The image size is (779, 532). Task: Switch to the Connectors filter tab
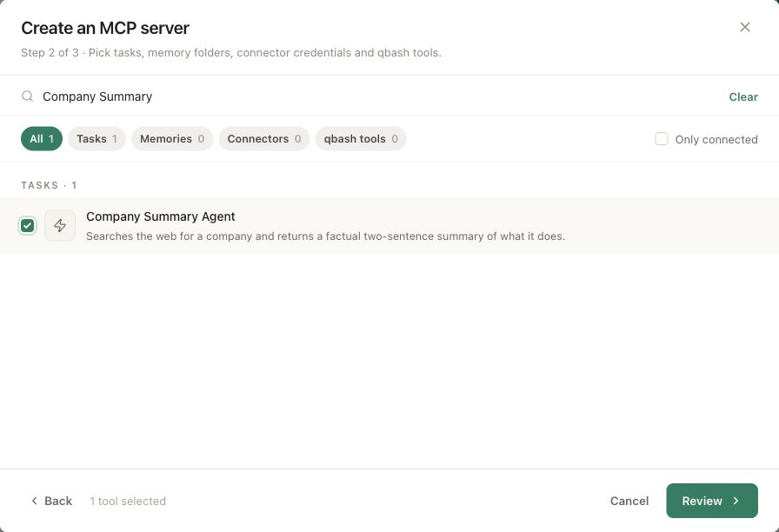pos(263,138)
